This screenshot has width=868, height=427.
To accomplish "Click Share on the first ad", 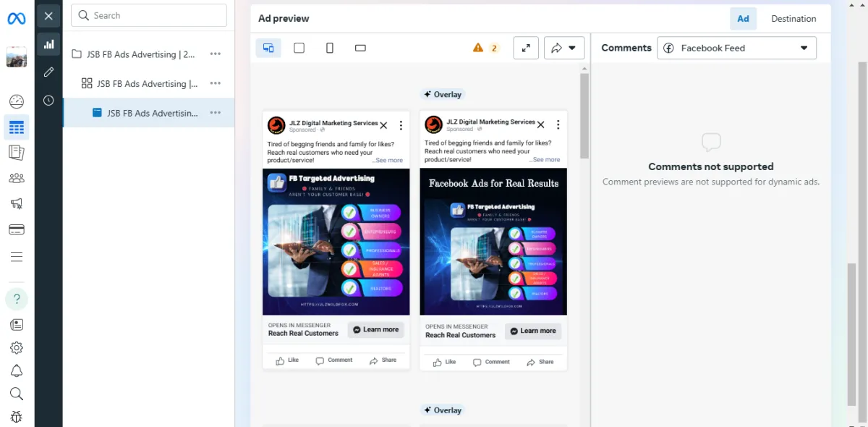I will [x=383, y=360].
